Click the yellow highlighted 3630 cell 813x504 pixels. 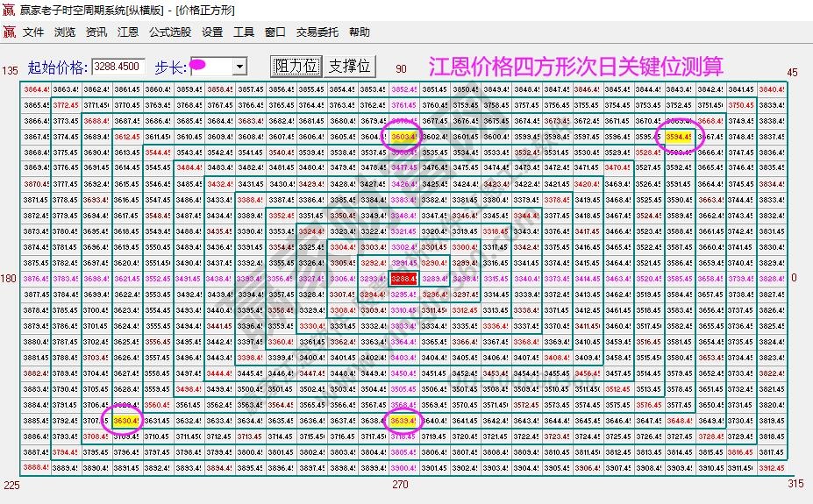coord(126,420)
